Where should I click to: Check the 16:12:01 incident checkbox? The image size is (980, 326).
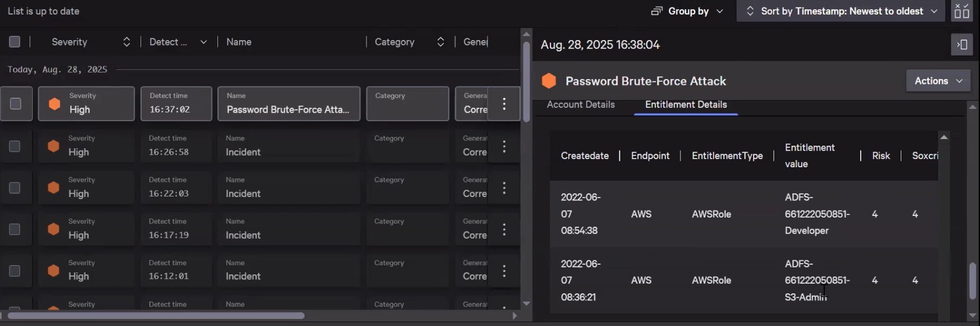[x=15, y=271]
